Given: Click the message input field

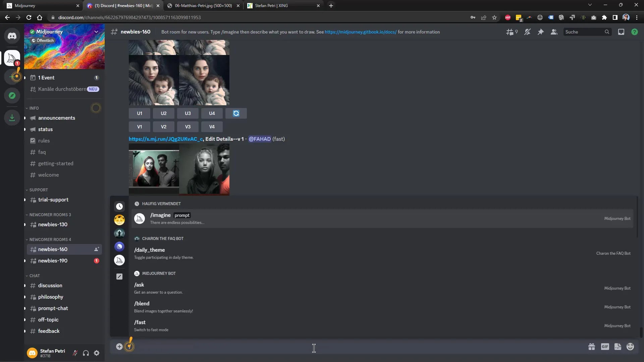Looking at the screenshot, I should click(314, 347).
